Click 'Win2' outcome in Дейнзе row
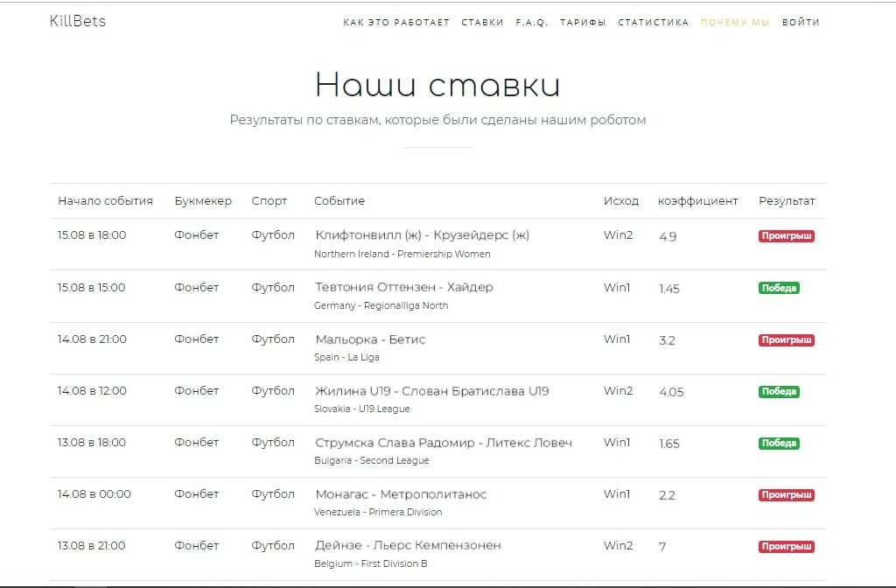Image resolution: width=896 pixels, height=588 pixels. pyautogui.click(x=619, y=546)
